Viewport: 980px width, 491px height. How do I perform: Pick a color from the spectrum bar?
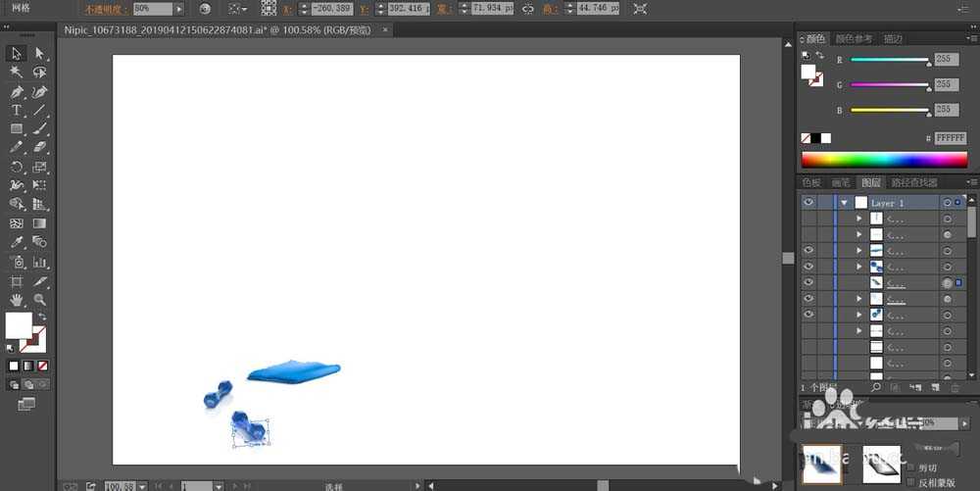(884, 159)
